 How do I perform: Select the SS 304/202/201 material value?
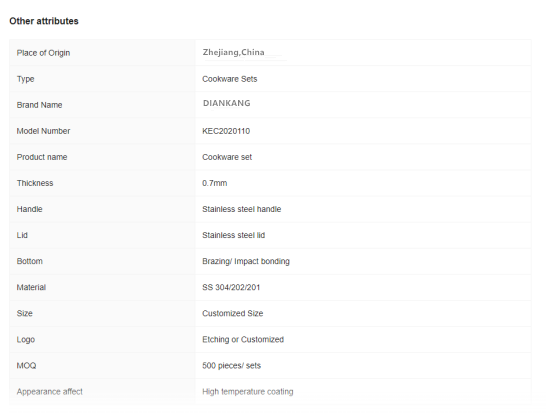point(231,287)
